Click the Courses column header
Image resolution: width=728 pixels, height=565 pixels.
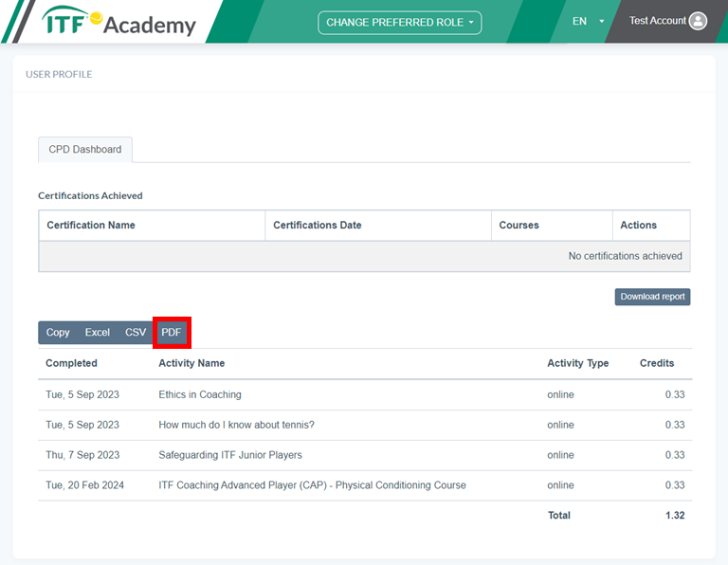(552, 226)
